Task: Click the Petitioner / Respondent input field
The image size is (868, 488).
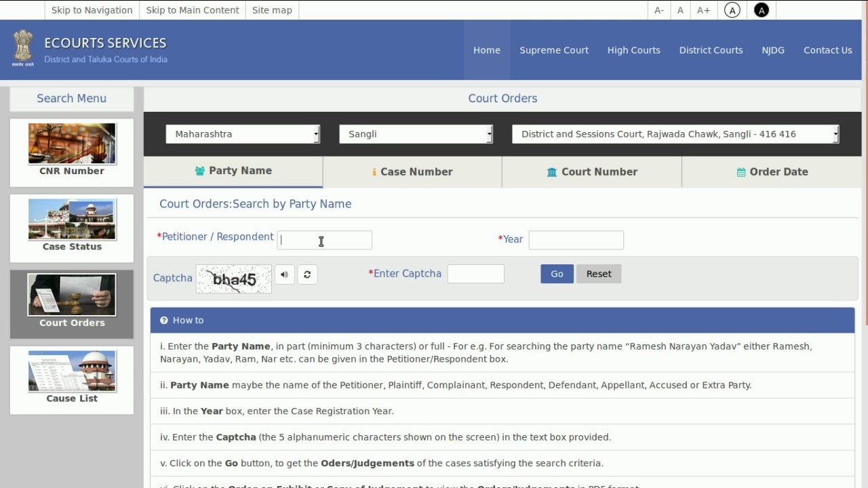Action: [325, 240]
